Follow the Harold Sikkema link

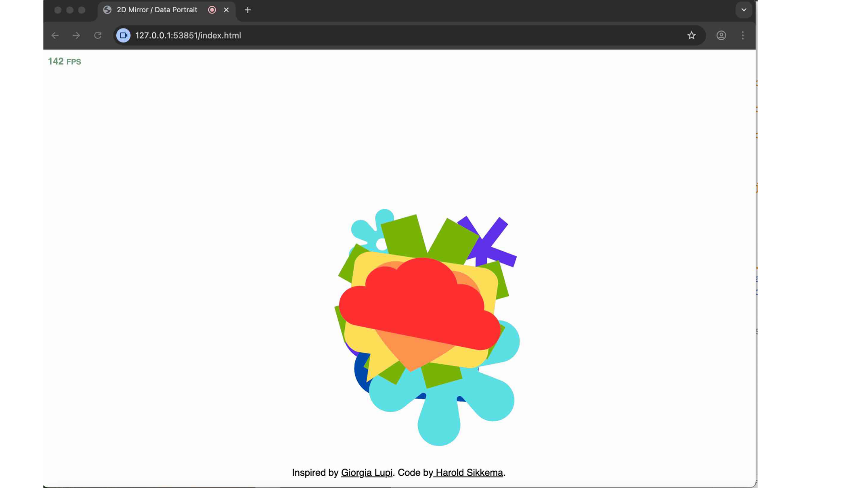[x=468, y=472]
